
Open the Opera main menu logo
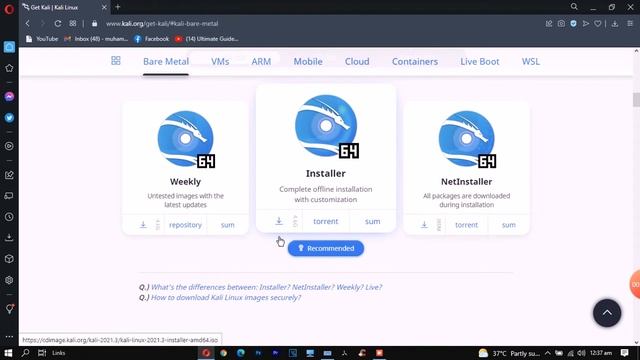pyautogui.click(x=9, y=9)
